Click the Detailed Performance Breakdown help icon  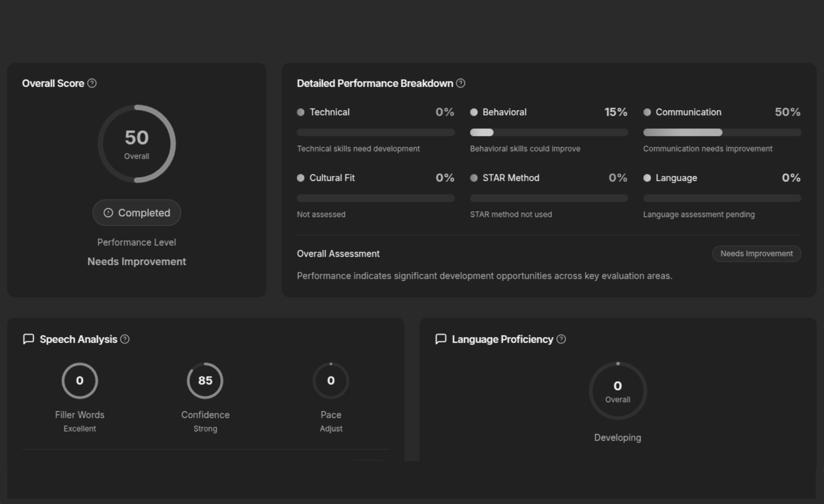pos(461,84)
